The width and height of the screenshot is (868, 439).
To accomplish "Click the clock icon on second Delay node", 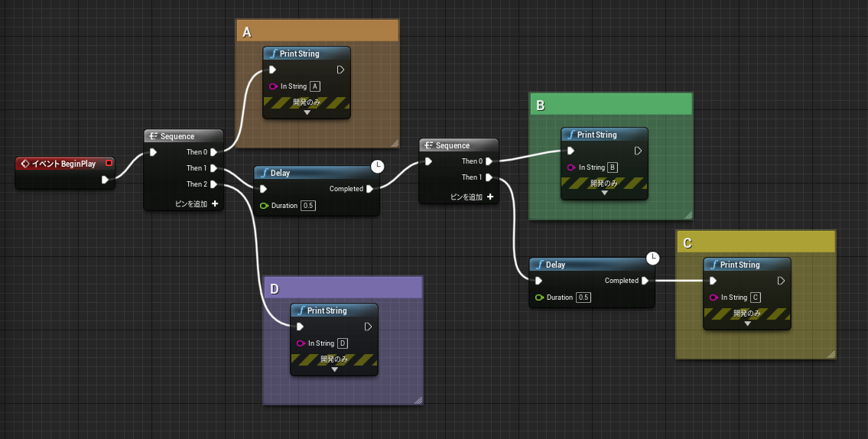I will [x=653, y=258].
